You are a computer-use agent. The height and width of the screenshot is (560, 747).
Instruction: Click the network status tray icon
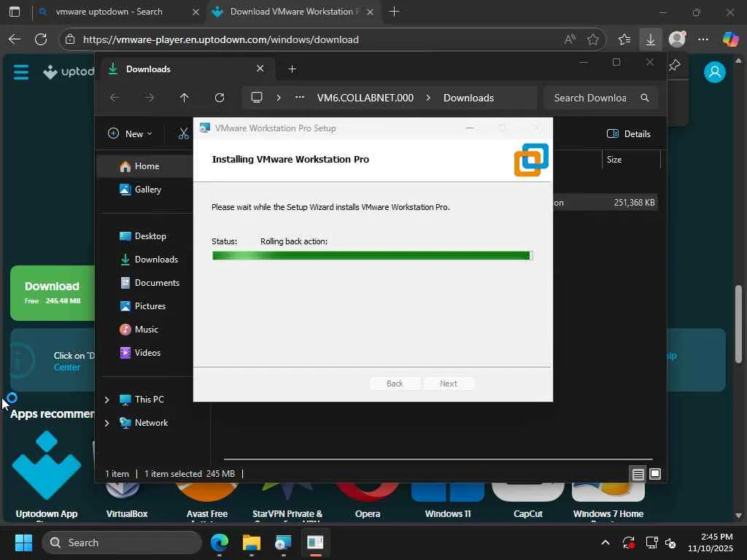[x=651, y=542]
